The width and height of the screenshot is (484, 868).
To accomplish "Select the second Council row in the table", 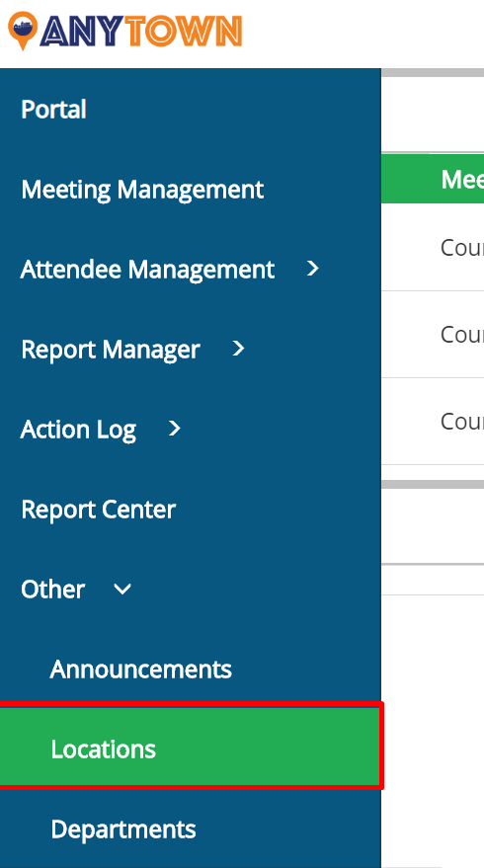I will (433, 335).
